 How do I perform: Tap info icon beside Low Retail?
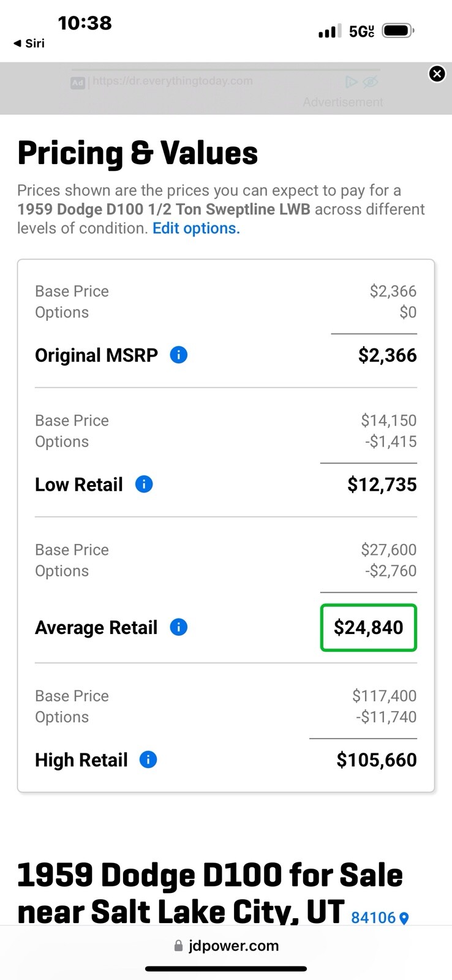pos(144,484)
